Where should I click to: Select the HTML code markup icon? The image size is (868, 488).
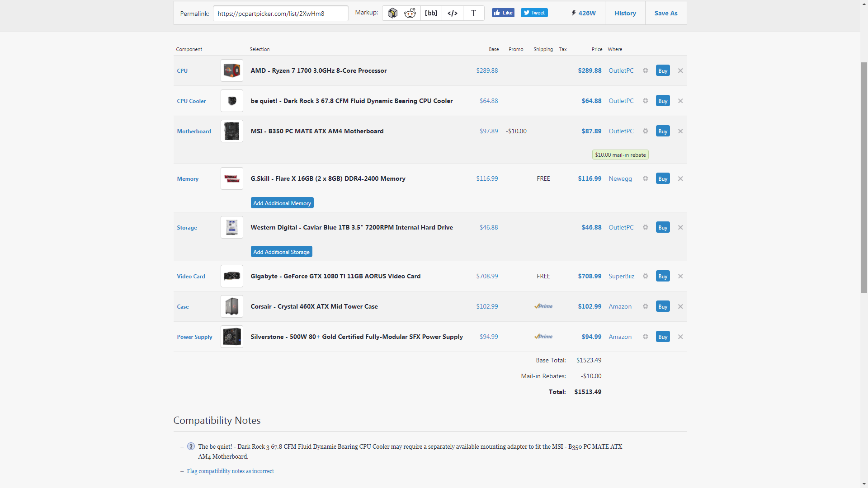click(x=453, y=13)
